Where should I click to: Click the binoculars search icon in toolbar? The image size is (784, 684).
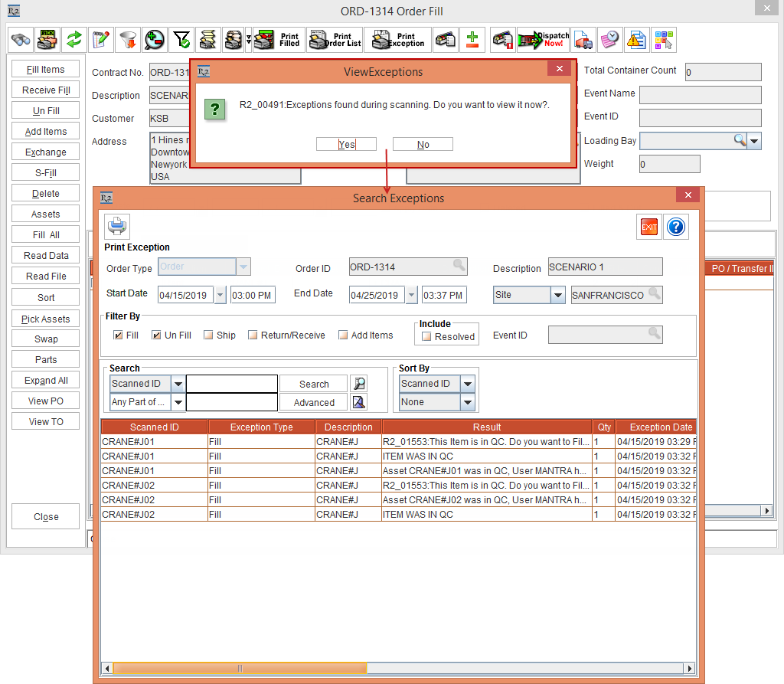pos(21,40)
